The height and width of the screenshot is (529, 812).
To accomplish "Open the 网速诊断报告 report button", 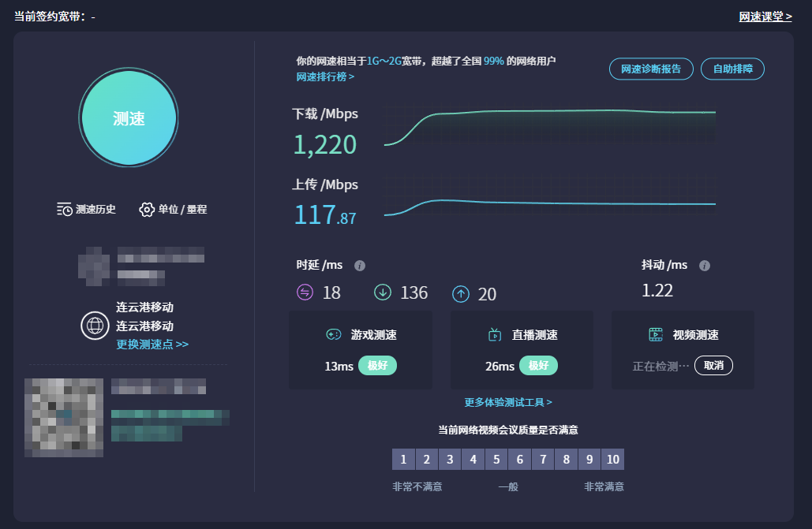I will point(651,69).
